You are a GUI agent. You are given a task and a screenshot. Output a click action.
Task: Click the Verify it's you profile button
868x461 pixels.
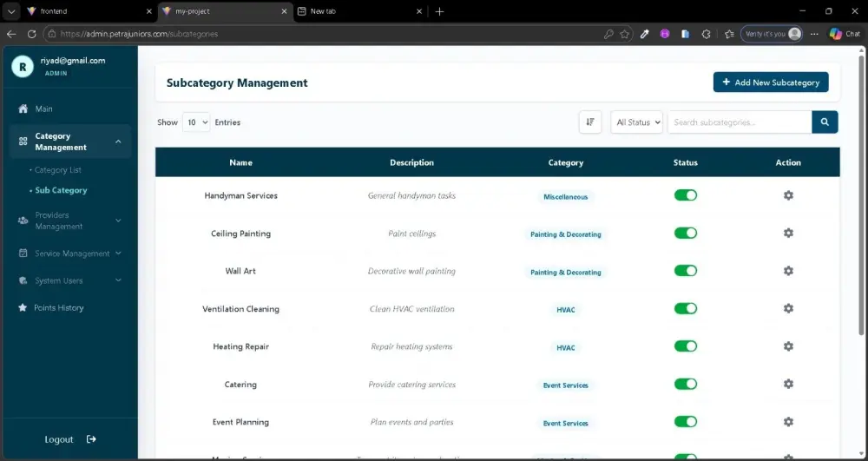pyautogui.click(x=772, y=34)
